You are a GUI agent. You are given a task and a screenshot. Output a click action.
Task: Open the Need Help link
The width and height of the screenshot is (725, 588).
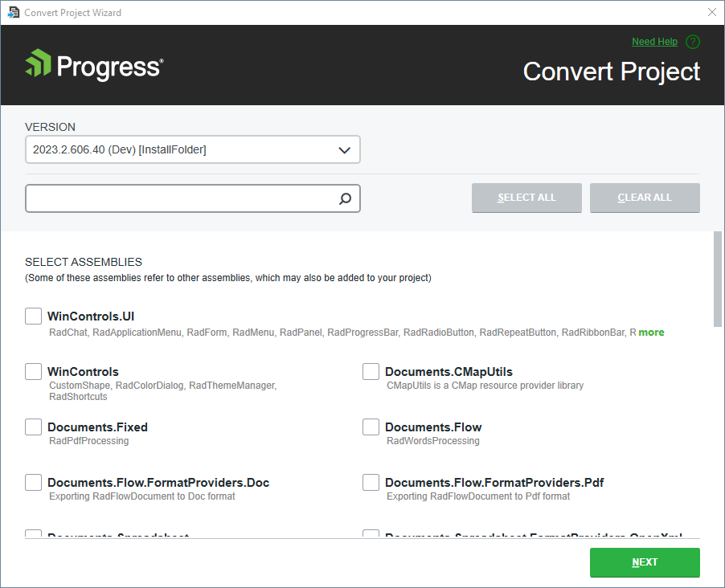(654, 42)
